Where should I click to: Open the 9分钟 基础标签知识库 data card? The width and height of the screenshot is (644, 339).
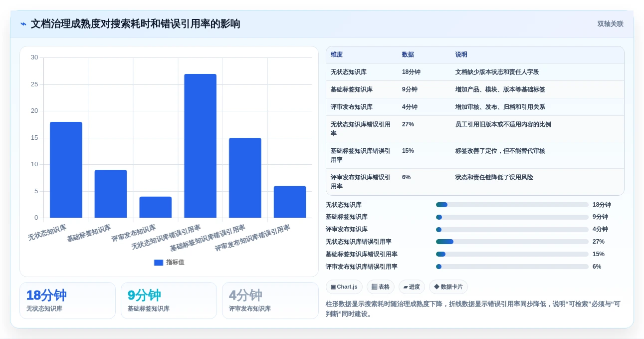(169, 301)
